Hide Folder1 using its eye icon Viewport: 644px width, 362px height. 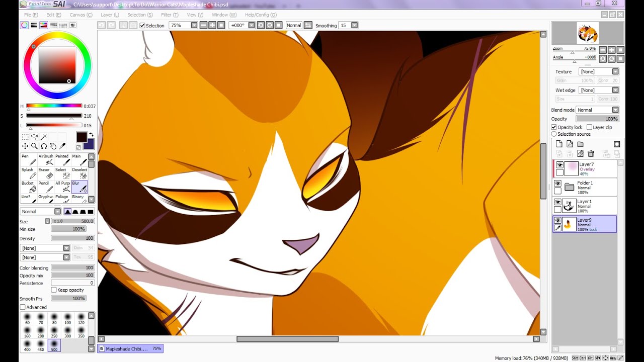(557, 184)
